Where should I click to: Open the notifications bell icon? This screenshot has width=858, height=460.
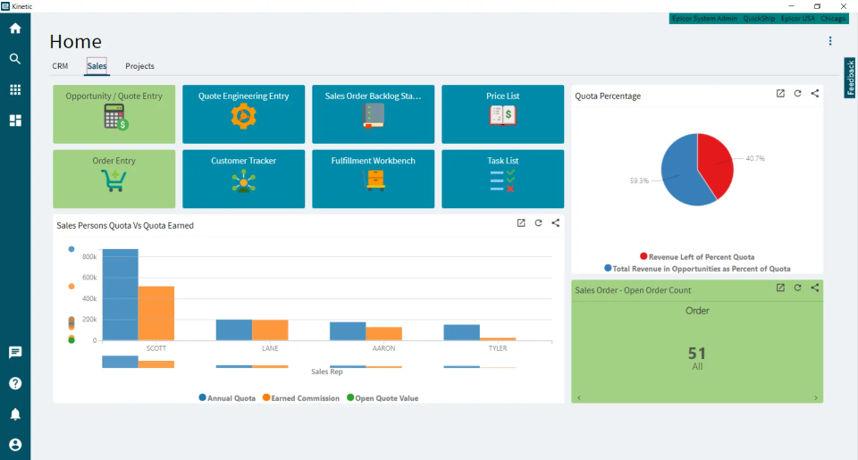coord(15,414)
